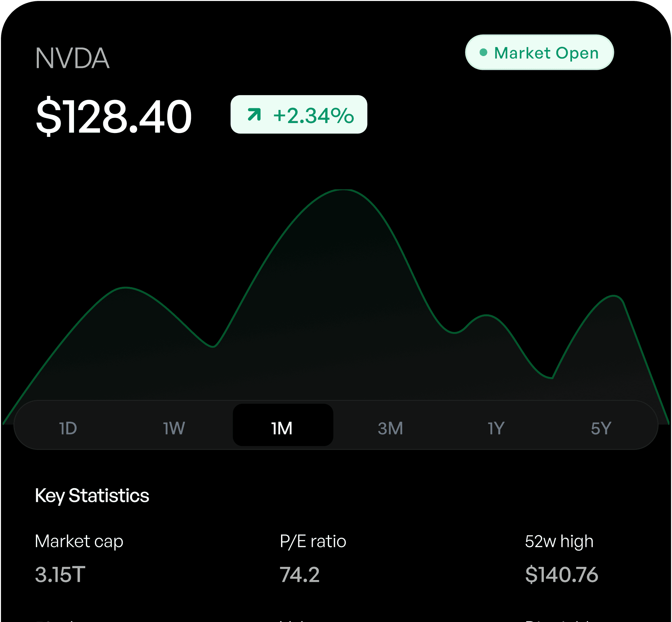The image size is (672, 622).
Task: Select the 1D time range
Action: pyautogui.click(x=68, y=428)
